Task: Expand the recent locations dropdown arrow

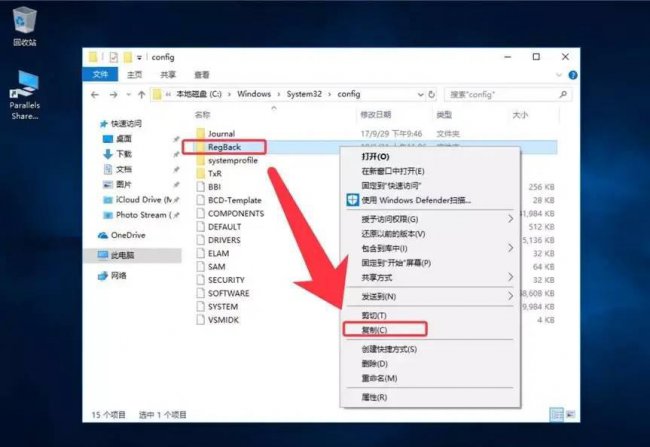Action: pyautogui.click(x=129, y=95)
